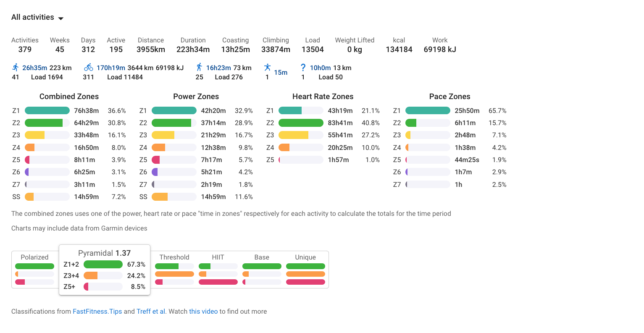This screenshot has height=333, width=644.
Task: Click the Pyramidal 1.37 card heading
Action: (104, 253)
